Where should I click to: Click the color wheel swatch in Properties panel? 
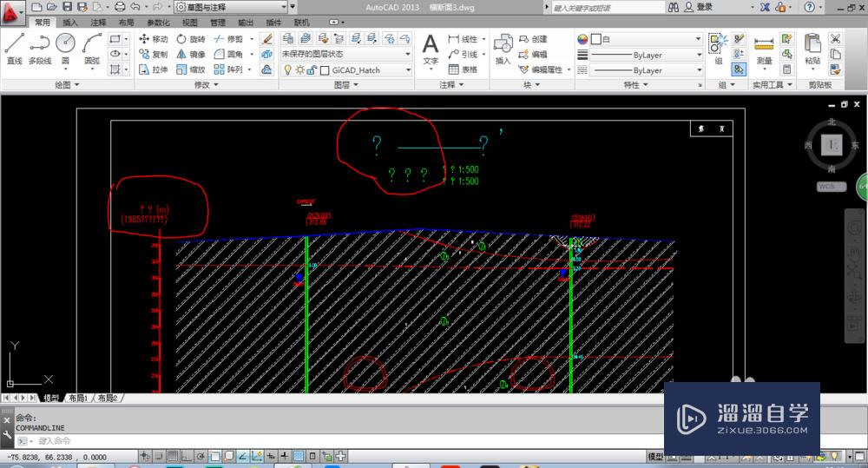coord(582,39)
